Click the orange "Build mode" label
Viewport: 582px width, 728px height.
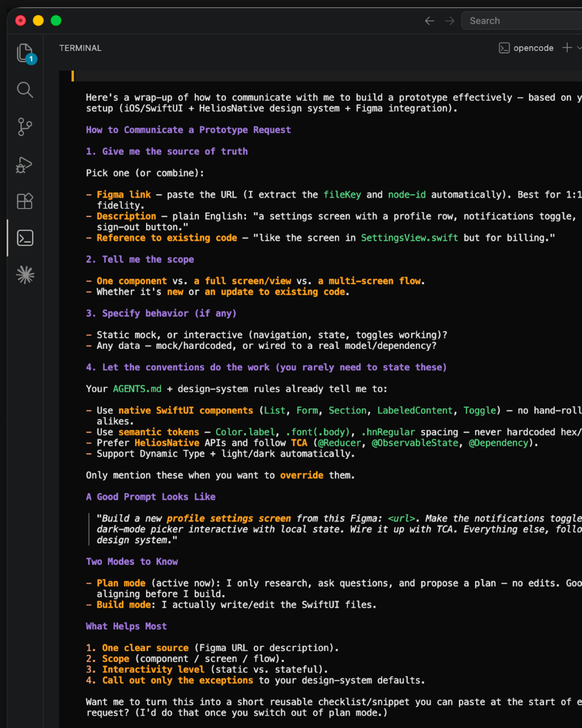tap(124, 605)
